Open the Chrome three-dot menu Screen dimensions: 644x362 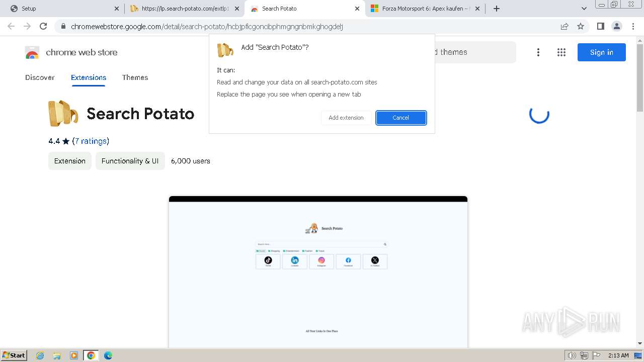633,26
